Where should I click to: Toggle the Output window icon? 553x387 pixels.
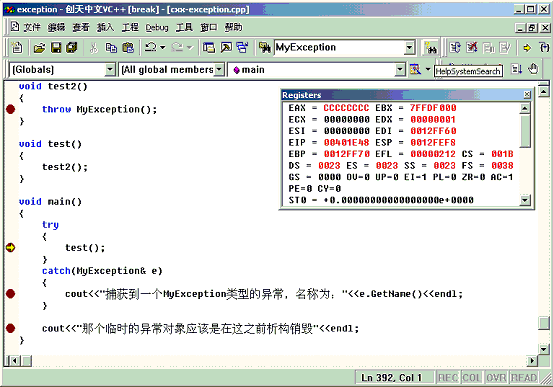point(226,47)
